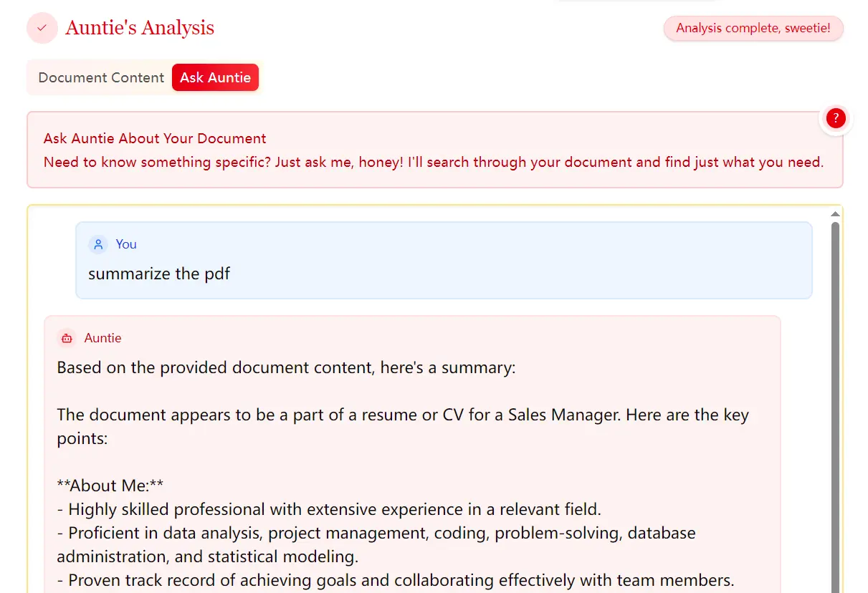
Task: Switch to the Document Content tab
Action: 101,77
